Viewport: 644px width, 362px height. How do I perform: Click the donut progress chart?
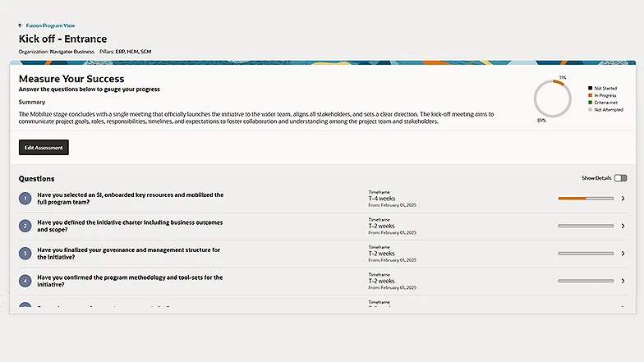(552, 99)
